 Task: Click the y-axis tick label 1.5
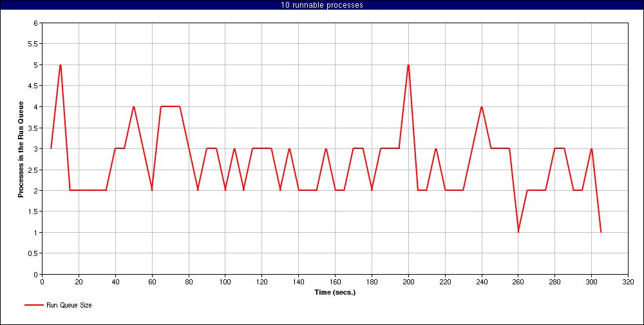tap(33, 212)
